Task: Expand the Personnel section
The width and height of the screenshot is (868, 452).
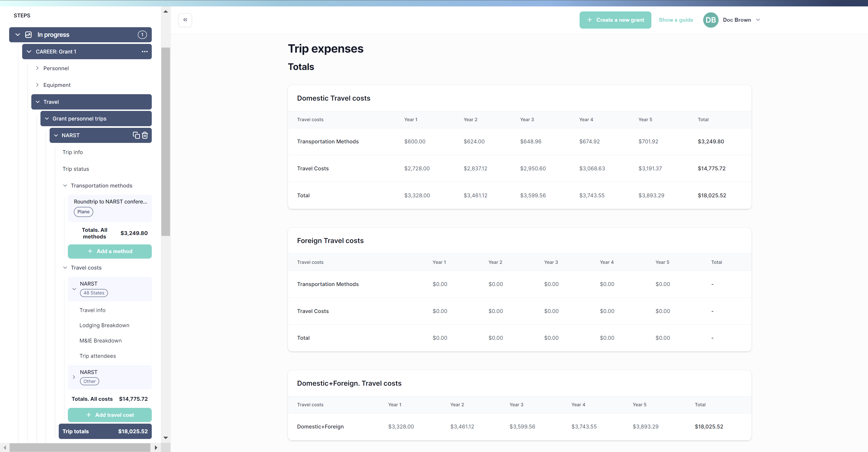Action: click(37, 68)
